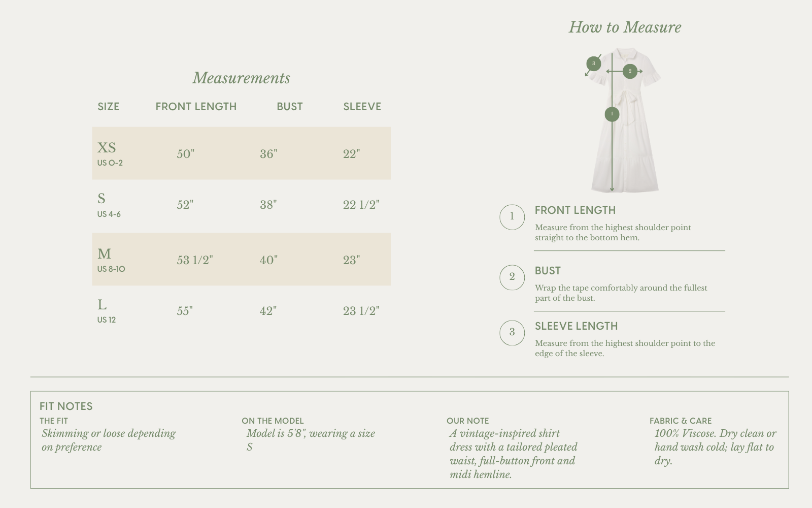The height and width of the screenshot is (508, 812).
Task: Click the Measurements title
Action: point(241,78)
